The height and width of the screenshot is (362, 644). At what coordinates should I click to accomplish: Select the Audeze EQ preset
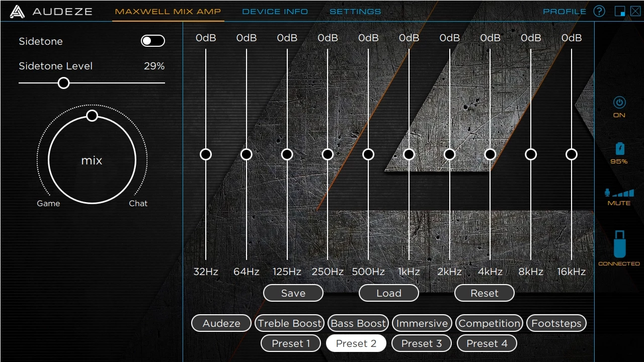point(221,323)
